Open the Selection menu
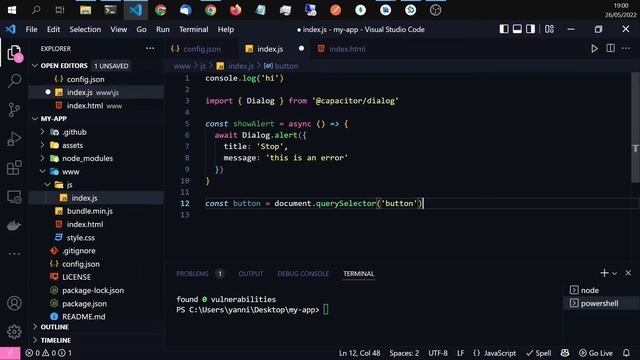Viewport: 640px width, 360px height. tap(85, 29)
